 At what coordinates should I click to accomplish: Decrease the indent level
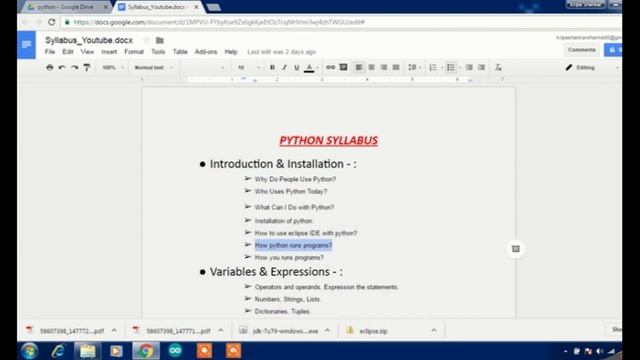tap(469, 67)
